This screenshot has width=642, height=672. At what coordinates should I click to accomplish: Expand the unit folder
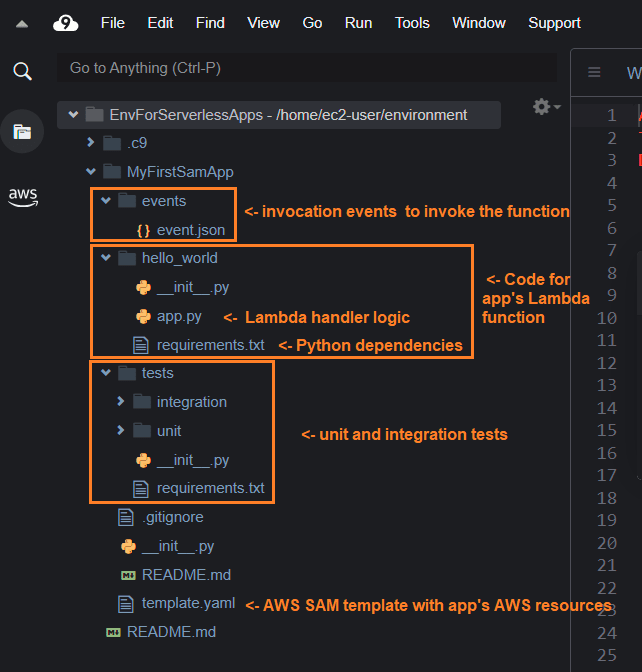(x=120, y=430)
